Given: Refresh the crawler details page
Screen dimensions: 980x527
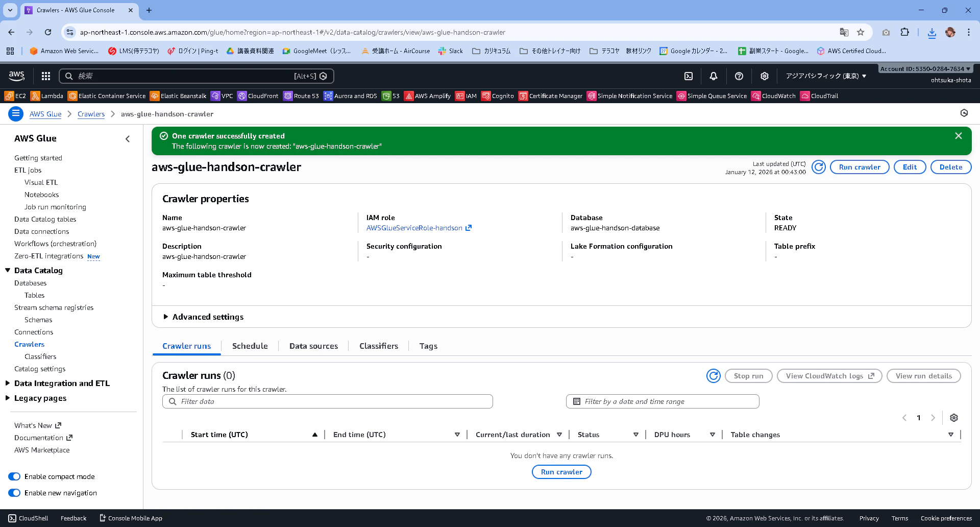Looking at the screenshot, I should pyautogui.click(x=819, y=167).
